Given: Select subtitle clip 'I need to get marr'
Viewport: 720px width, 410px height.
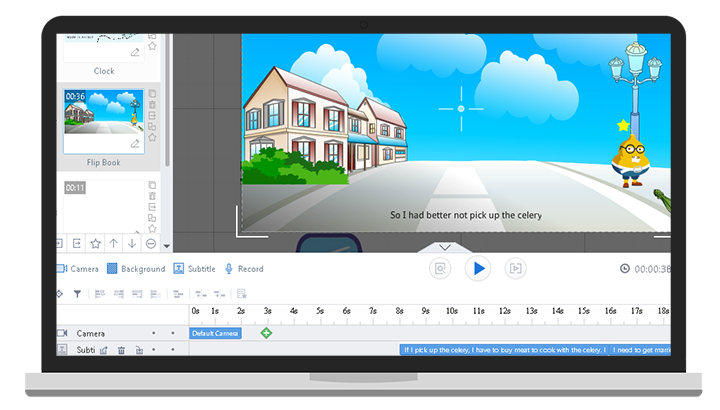Looking at the screenshot, I should pos(641,350).
